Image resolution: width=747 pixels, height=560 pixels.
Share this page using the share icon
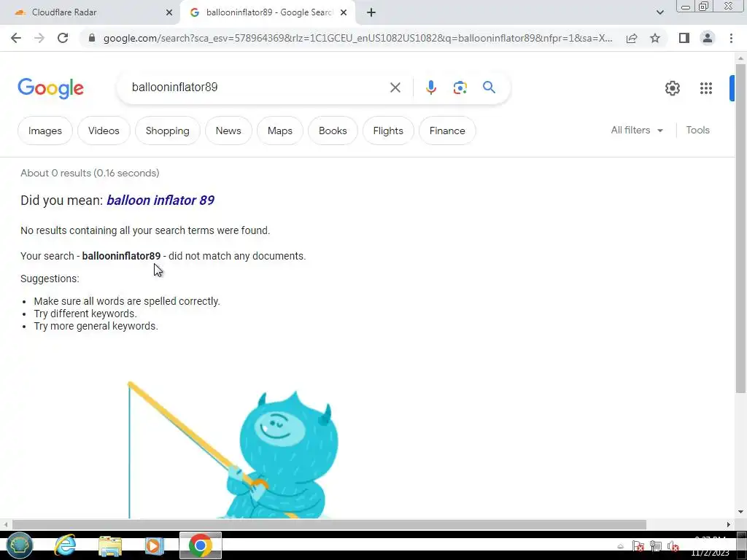(x=632, y=38)
